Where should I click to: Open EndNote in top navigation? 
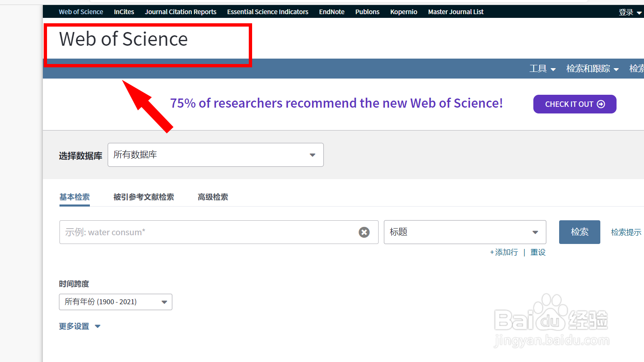click(332, 12)
